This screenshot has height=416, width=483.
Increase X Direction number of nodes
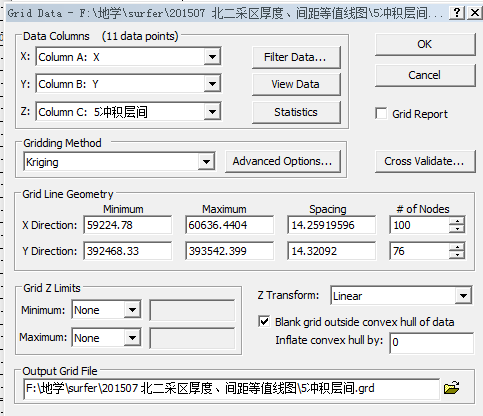coord(457,221)
